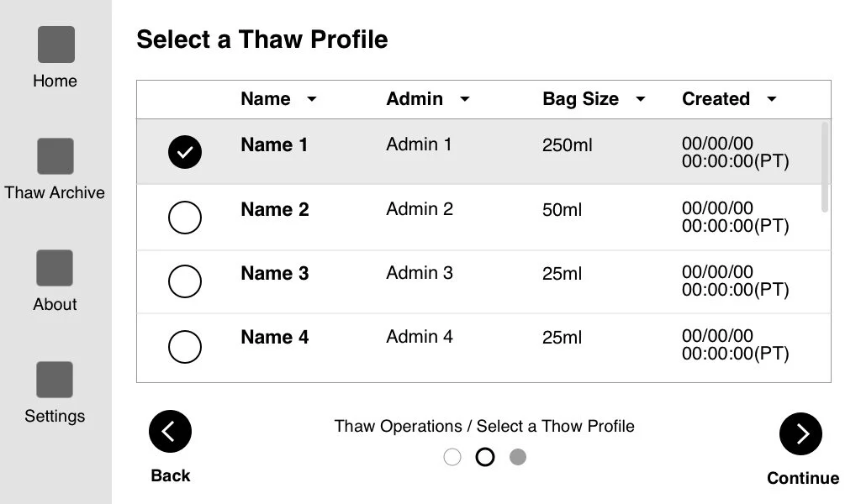This screenshot has height=504, width=861.
Task: Click the third gray pagination dot
Action: [x=518, y=457]
